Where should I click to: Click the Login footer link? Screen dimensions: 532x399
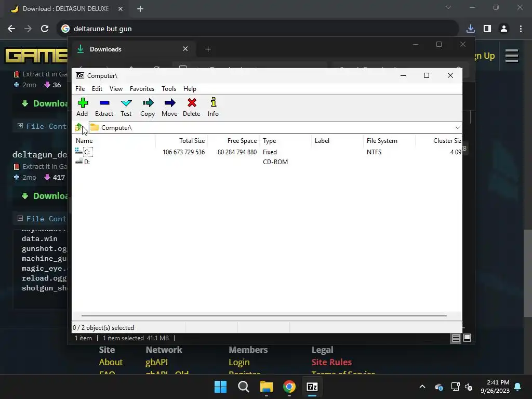tap(239, 362)
